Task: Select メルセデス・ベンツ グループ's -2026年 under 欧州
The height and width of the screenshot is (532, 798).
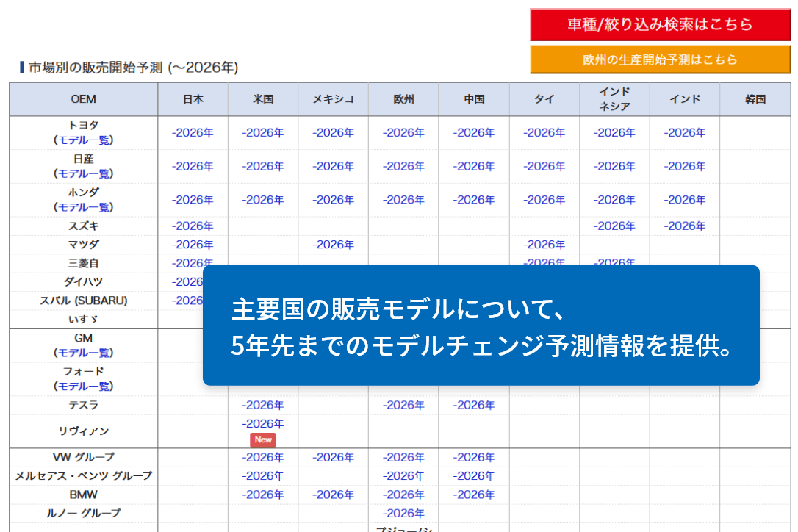Action: click(x=403, y=476)
